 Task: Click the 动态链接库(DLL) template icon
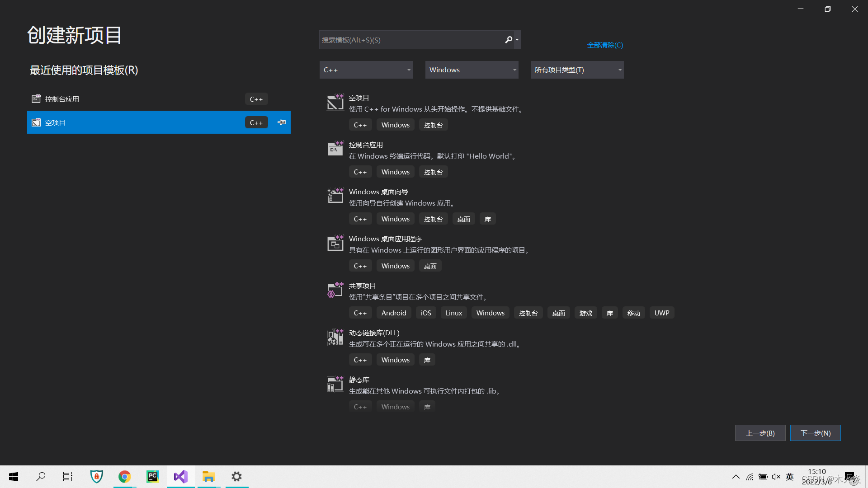click(x=335, y=337)
